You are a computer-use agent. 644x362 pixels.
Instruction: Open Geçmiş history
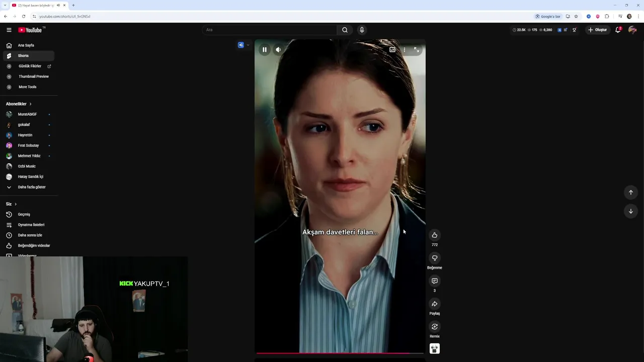(29, 215)
